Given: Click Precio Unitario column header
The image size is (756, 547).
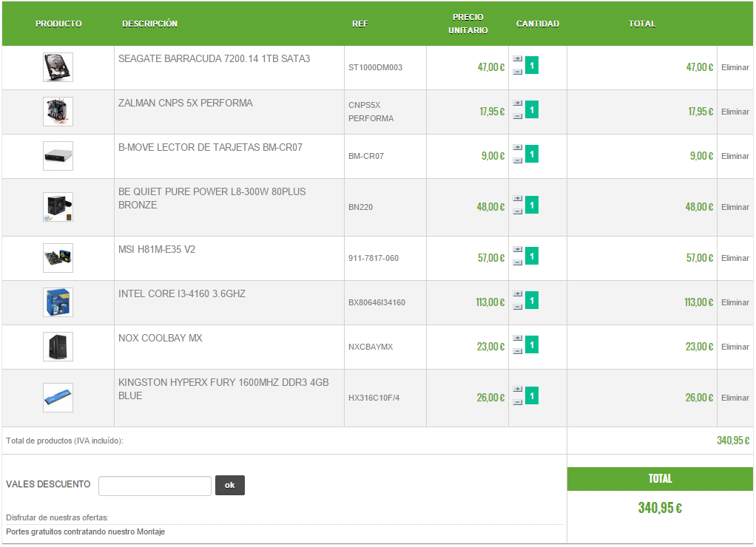Looking at the screenshot, I should (x=468, y=24).
